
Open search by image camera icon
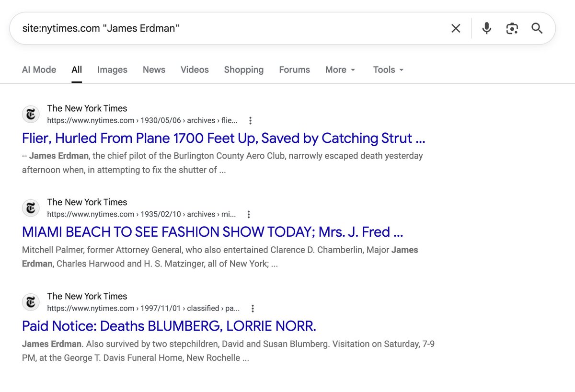pyautogui.click(x=512, y=29)
